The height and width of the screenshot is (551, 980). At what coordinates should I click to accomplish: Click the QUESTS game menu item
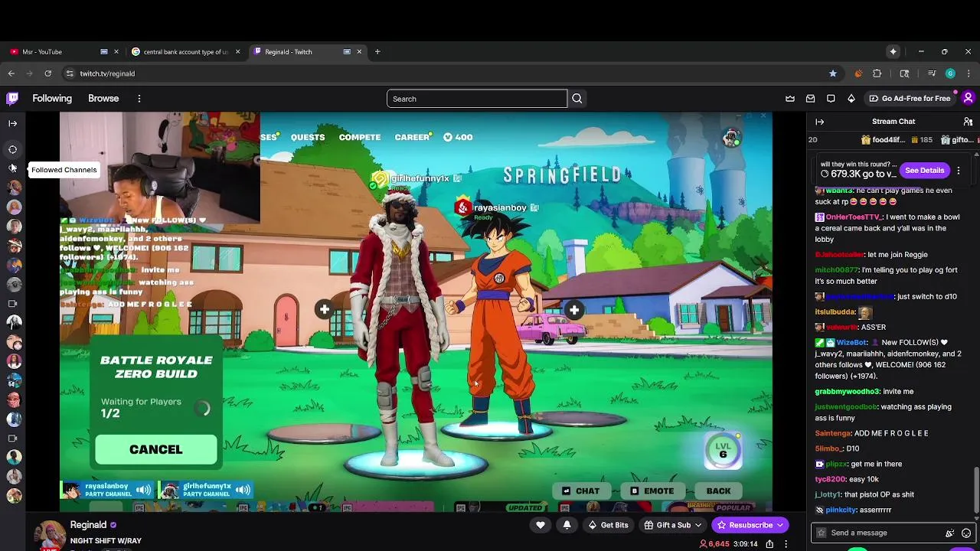coord(308,138)
